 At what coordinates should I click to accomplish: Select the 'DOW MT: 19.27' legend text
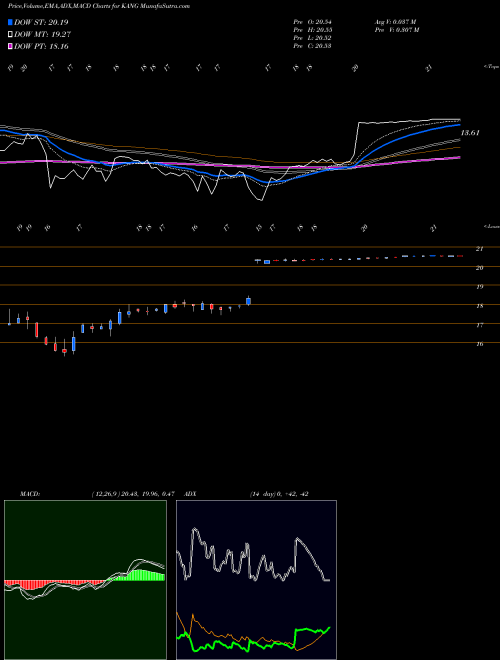[x=42, y=35]
